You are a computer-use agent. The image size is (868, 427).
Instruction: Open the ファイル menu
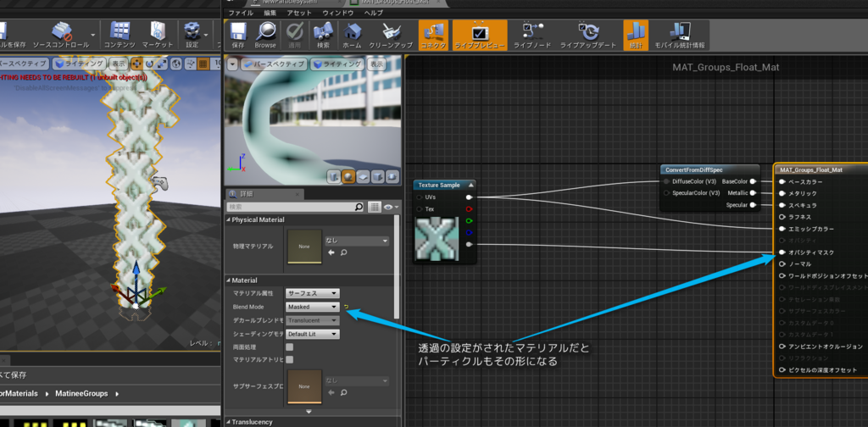[x=241, y=12]
